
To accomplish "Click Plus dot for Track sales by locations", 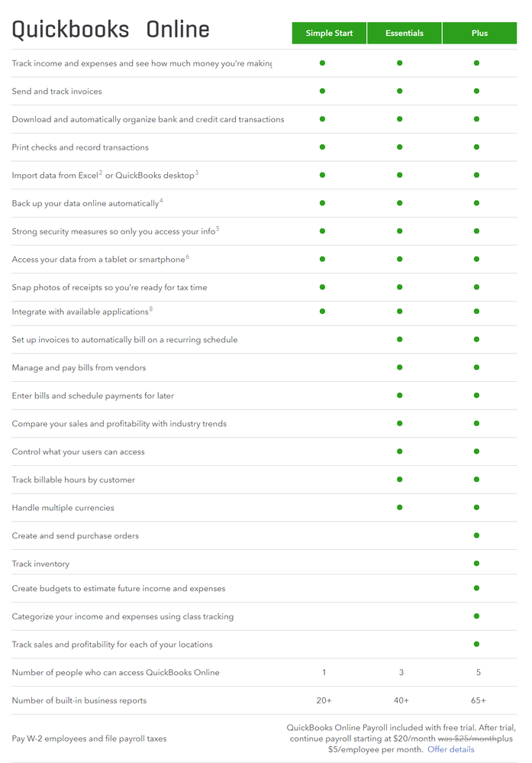I will (476, 644).
